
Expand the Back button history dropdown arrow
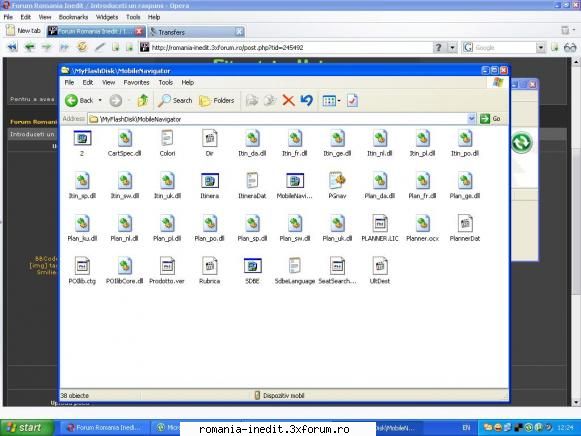click(x=100, y=100)
